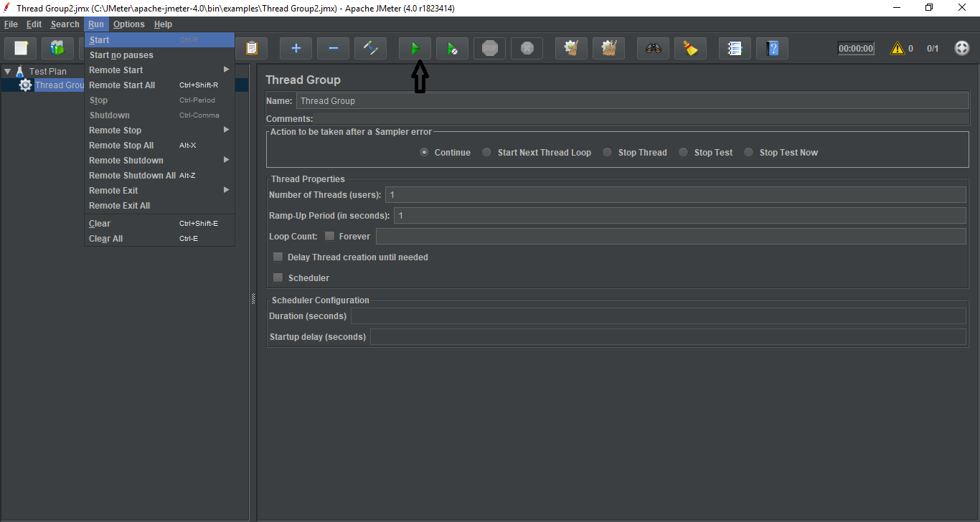
Task: Click the Clear All double-broom icon
Action: point(608,49)
